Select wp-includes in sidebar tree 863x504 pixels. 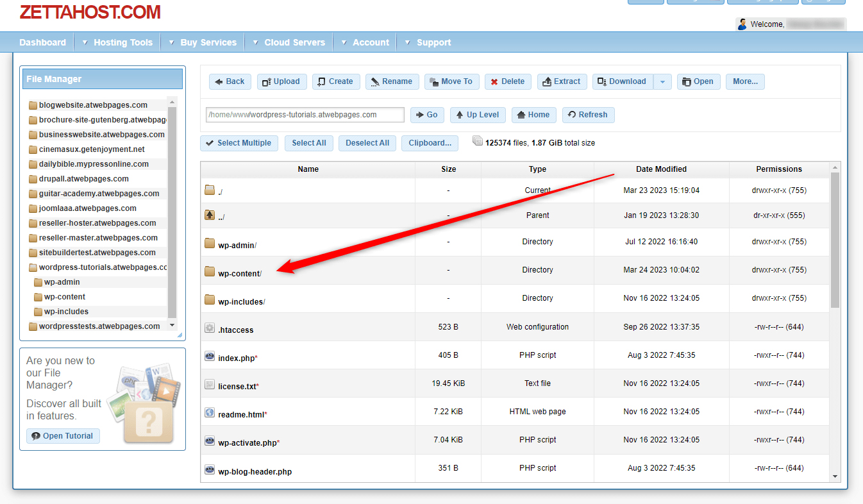[x=66, y=312]
